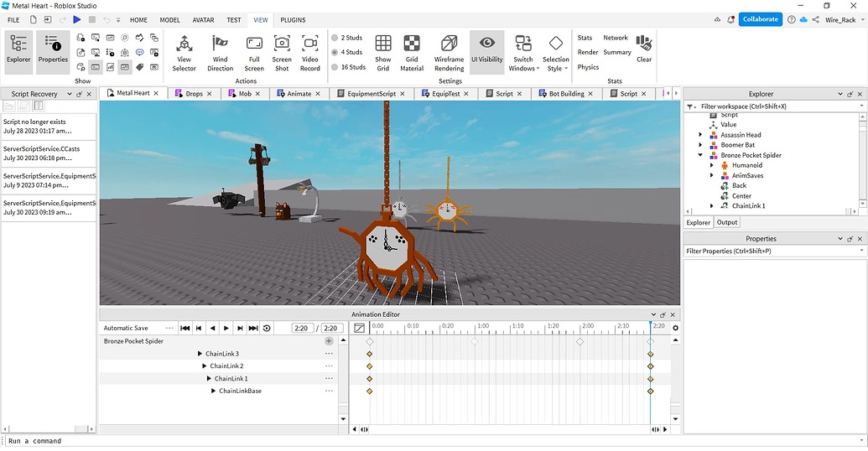Switch to the TEST ribbon tab

[x=234, y=20]
